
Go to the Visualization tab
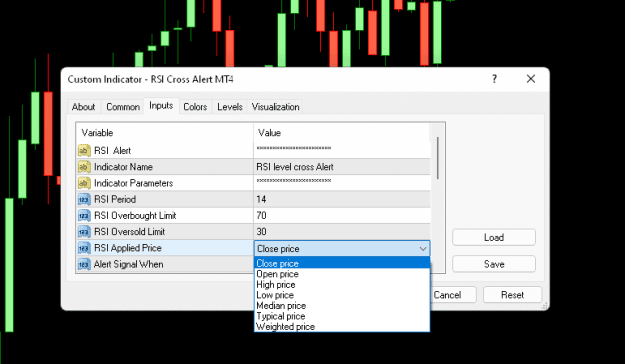(x=275, y=107)
